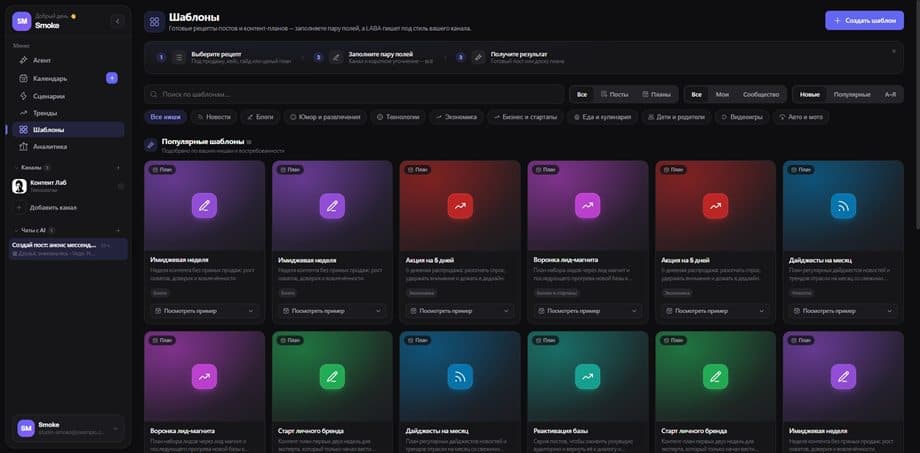
Task: Click the blue RSS icon on top-row Дайджесты на месяц
Action: [x=843, y=206]
